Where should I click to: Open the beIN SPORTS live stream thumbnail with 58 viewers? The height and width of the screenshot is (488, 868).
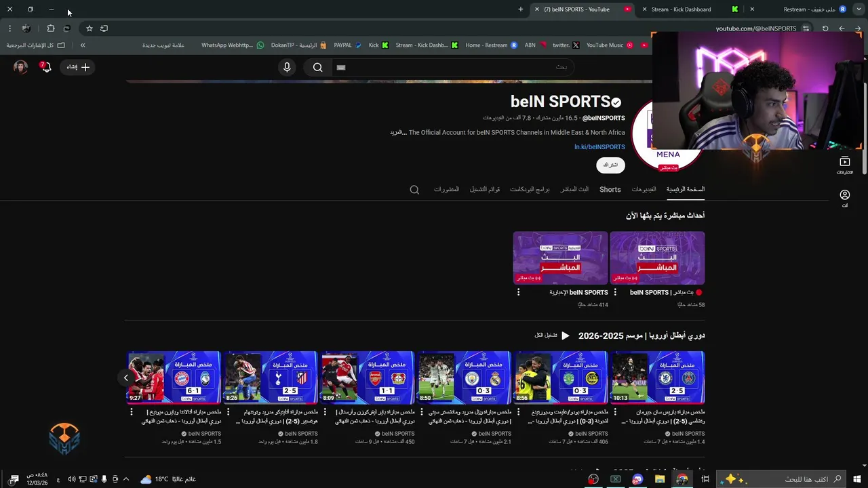[657, 258]
